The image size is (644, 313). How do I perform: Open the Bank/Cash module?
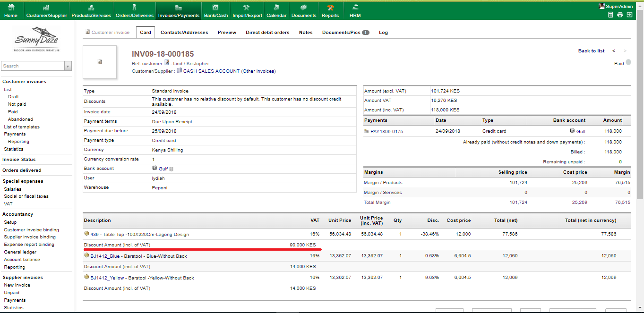click(216, 11)
